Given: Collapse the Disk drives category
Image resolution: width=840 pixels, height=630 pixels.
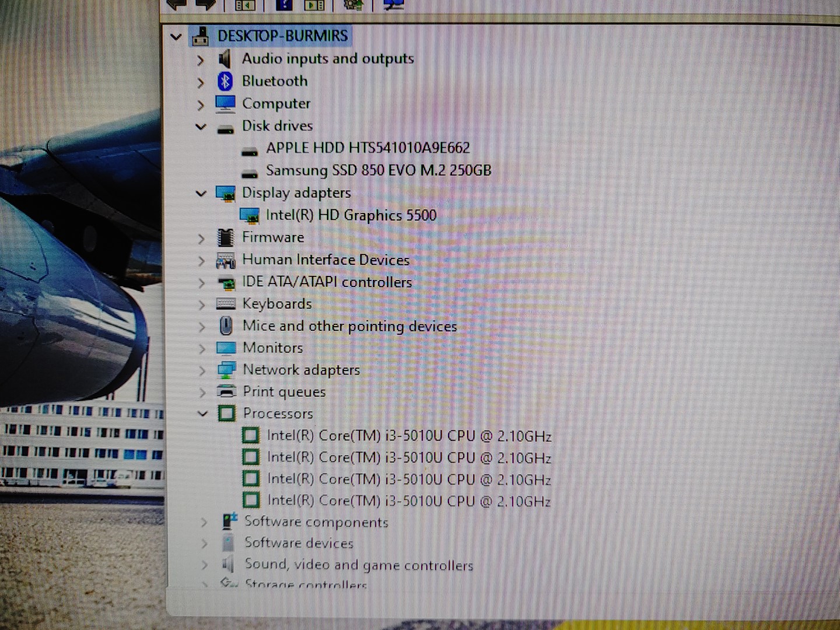Looking at the screenshot, I should (x=201, y=126).
